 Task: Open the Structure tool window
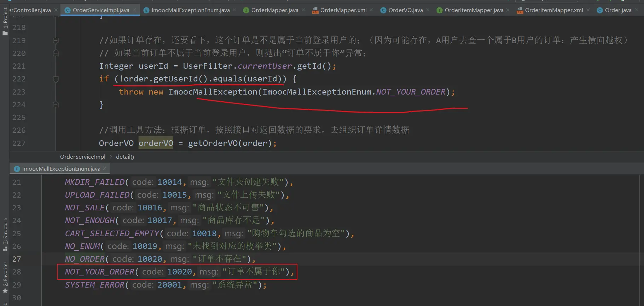(5, 234)
